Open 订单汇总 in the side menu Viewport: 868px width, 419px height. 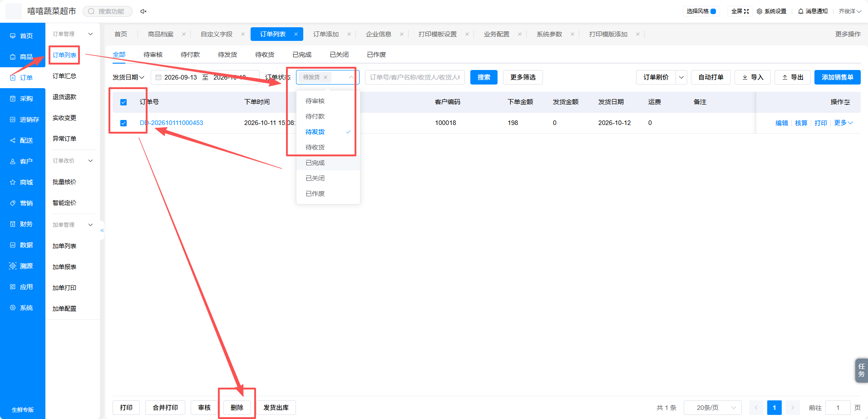[x=64, y=76]
